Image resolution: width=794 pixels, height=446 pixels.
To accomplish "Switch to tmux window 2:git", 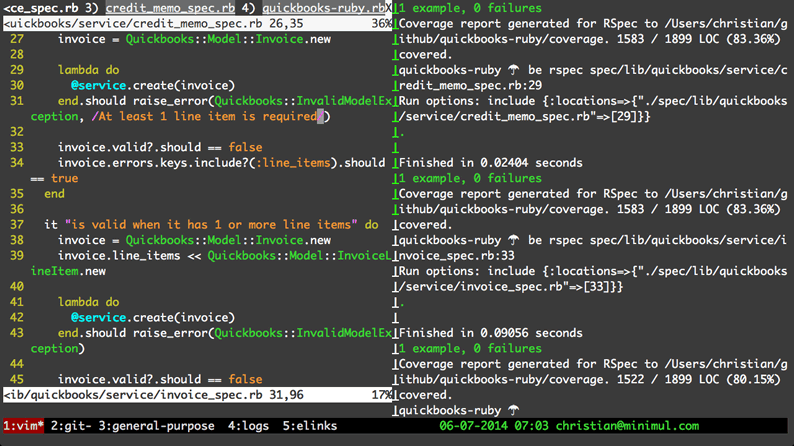I will pos(71,426).
